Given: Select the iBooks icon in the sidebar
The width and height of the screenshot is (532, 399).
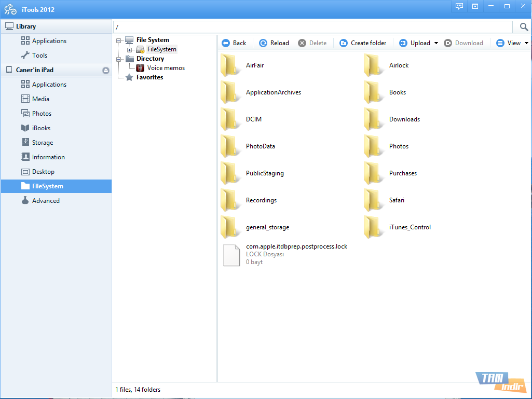Looking at the screenshot, I should click(x=26, y=128).
